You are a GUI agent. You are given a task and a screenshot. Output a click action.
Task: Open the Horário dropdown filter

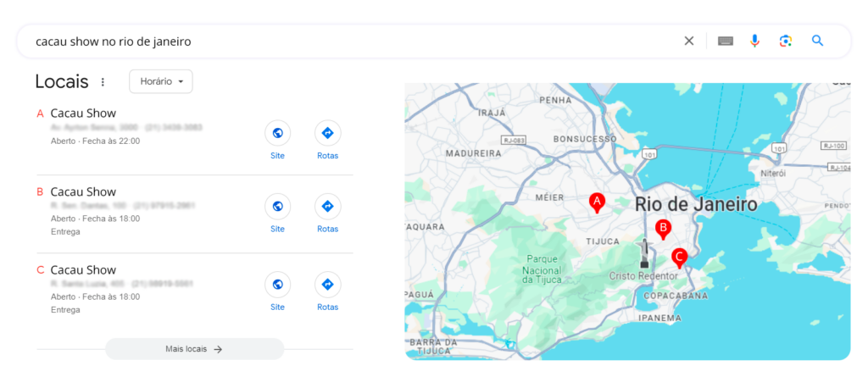pos(160,81)
